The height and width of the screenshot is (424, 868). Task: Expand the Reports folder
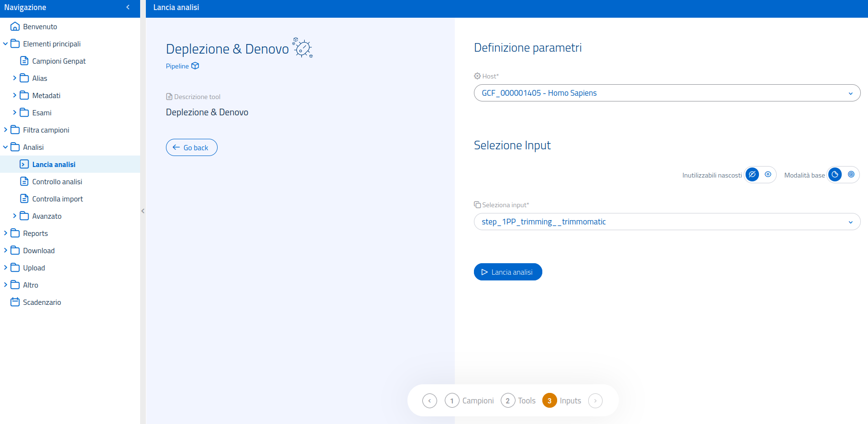click(6, 234)
